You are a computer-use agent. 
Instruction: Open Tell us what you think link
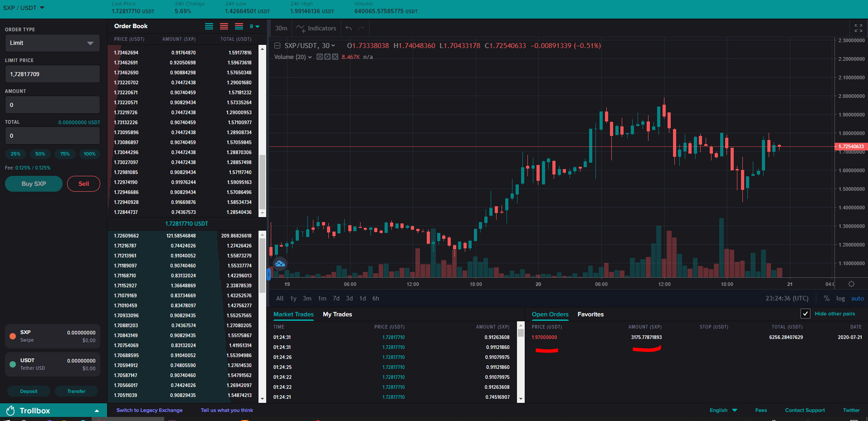point(227,411)
